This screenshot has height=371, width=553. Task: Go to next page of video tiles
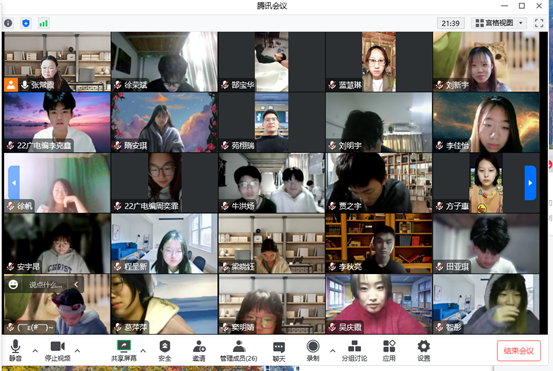pos(530,183)
